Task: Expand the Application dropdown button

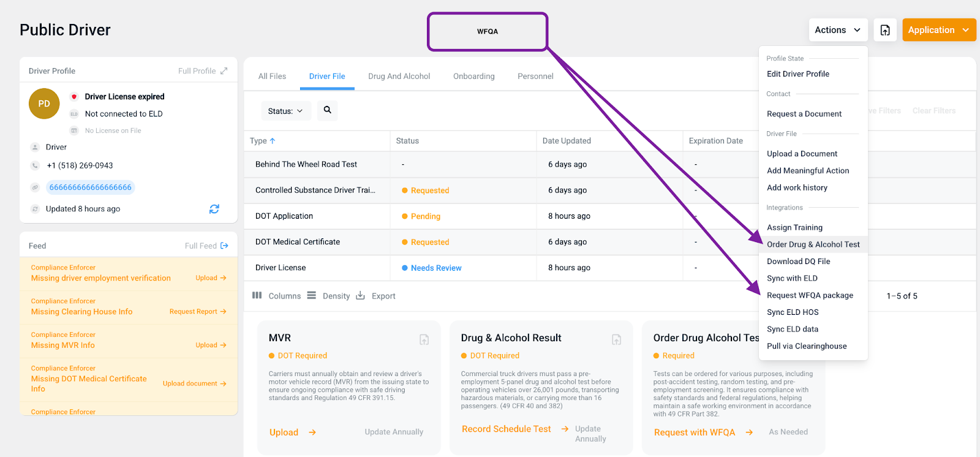Action: coord(938,30)
